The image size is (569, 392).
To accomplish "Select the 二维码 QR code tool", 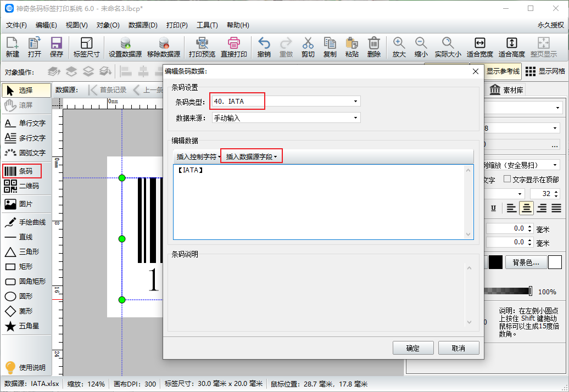I will (x=26, y=186).
